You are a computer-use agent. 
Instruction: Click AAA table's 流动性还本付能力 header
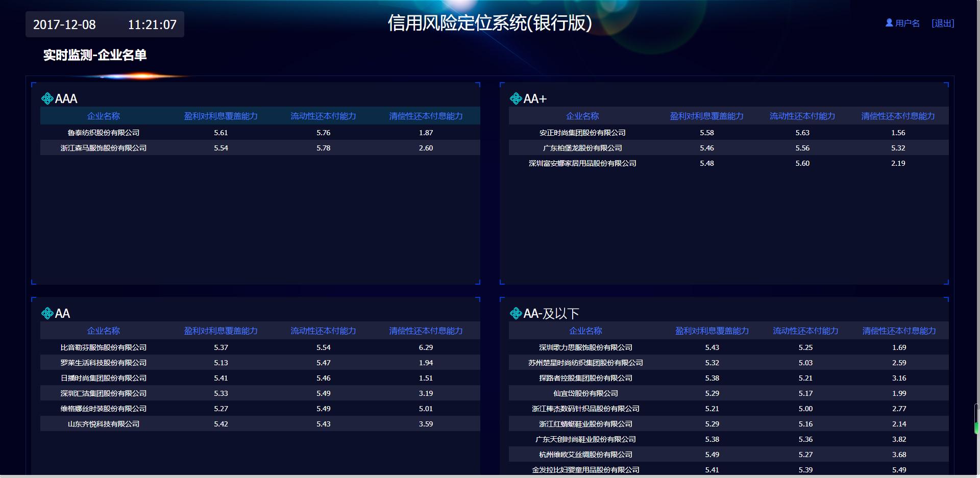click(x=324, y=116)
